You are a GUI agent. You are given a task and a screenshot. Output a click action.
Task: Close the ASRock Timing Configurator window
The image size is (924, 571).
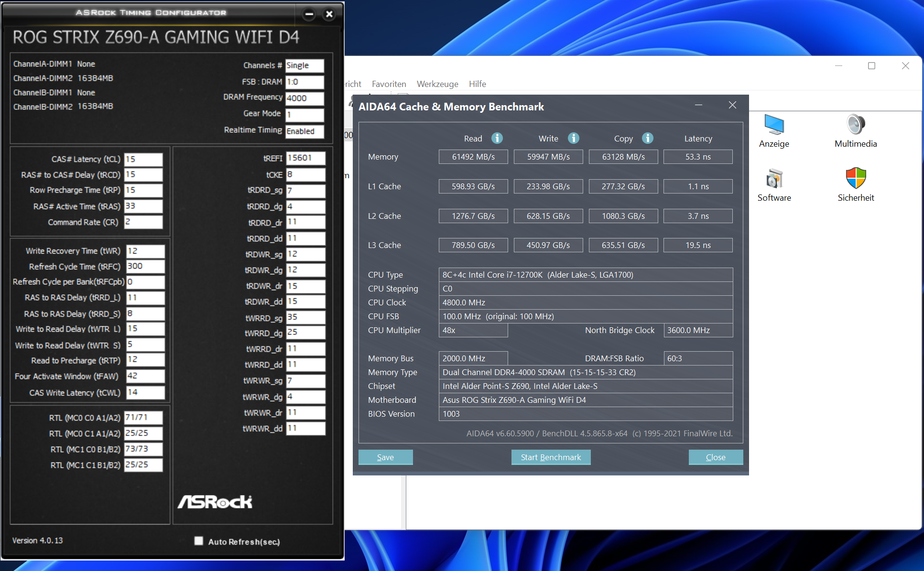329,14
